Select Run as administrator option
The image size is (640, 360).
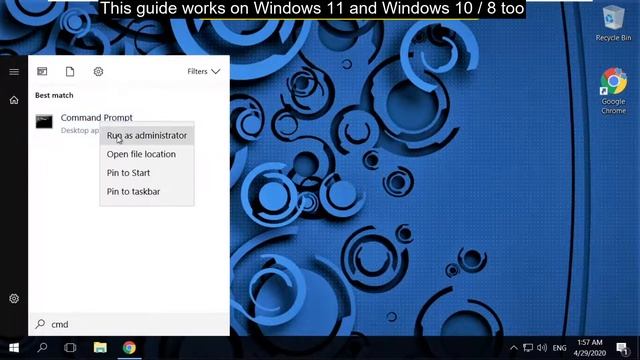coord(147,136)
